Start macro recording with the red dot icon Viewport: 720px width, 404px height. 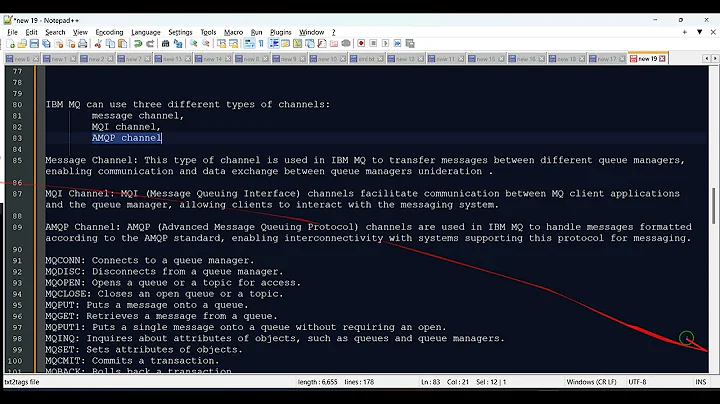[361, 44]
